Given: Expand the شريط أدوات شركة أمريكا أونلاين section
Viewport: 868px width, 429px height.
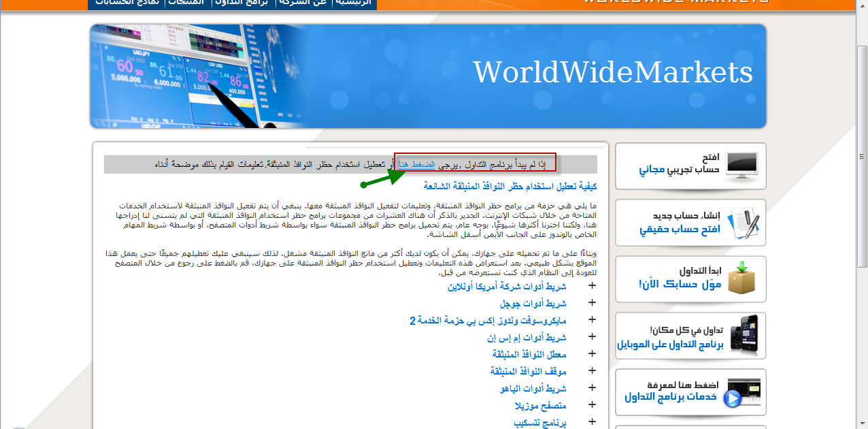Looking at the screenshot, I should click(x=592, y=286).
